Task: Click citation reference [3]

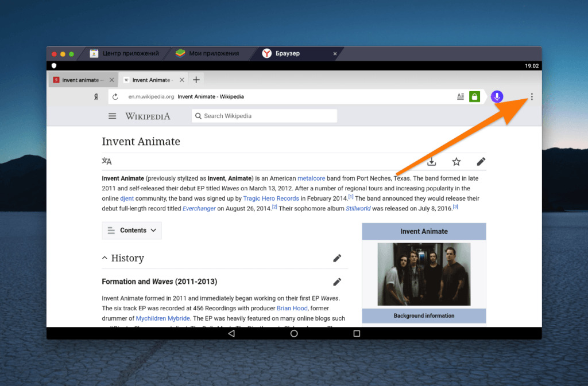Action: tap(455, 206)
